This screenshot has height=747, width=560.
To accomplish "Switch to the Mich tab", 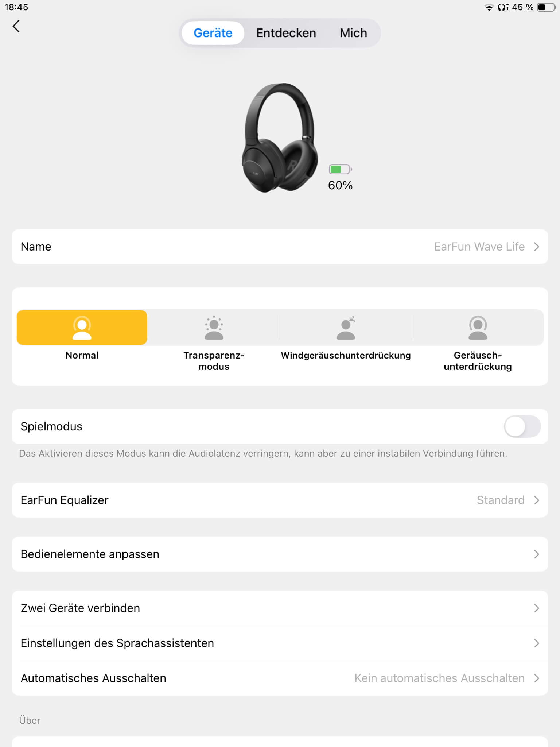I will click(x=353, y=33).
